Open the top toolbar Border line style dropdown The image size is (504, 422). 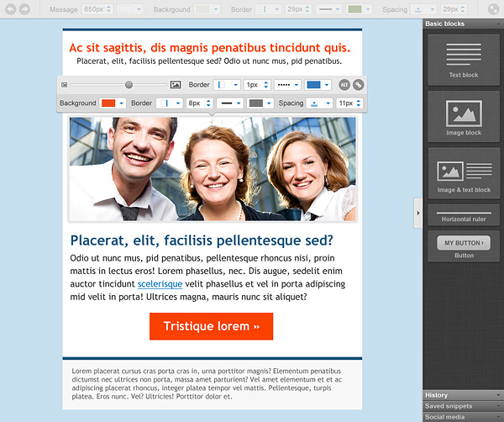pos(329,9)
